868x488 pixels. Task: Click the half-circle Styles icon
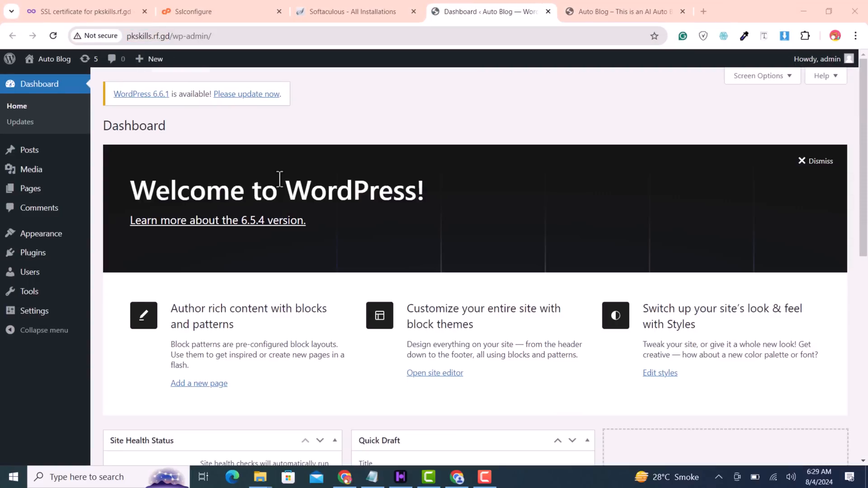[x=616, y=315]
